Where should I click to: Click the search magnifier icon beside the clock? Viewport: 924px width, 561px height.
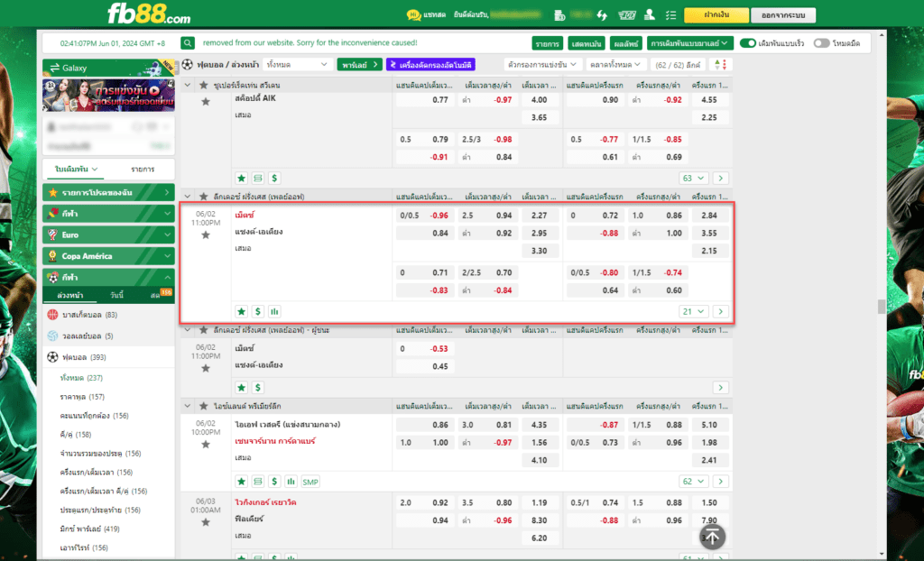pyautogui.click(x=188, y=43)
